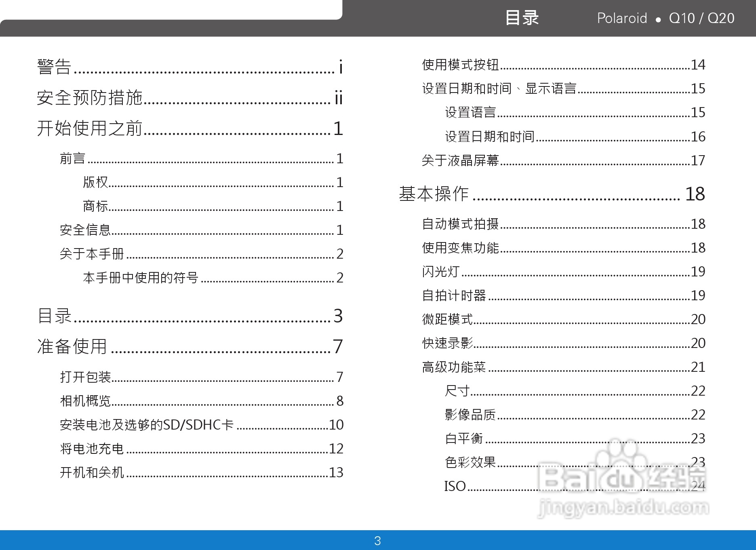Open the 自拍计时器 entry
This screenshot has height=550, width=756.
(564, 295)
